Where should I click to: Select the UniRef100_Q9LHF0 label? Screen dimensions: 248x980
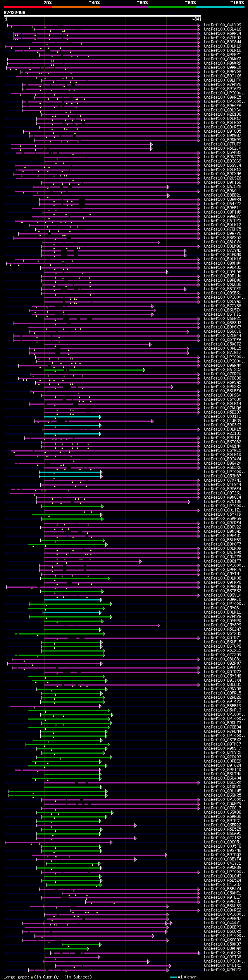point(222,80)
